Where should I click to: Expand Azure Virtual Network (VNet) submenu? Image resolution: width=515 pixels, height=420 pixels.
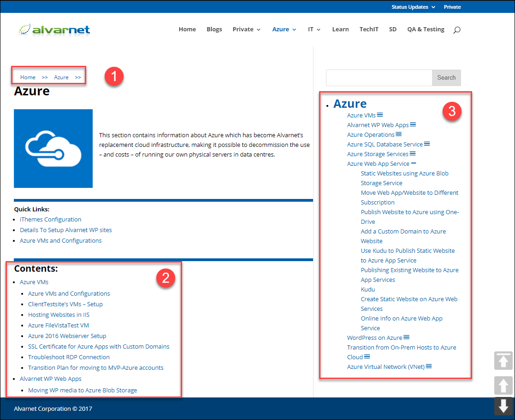(429, 366)
